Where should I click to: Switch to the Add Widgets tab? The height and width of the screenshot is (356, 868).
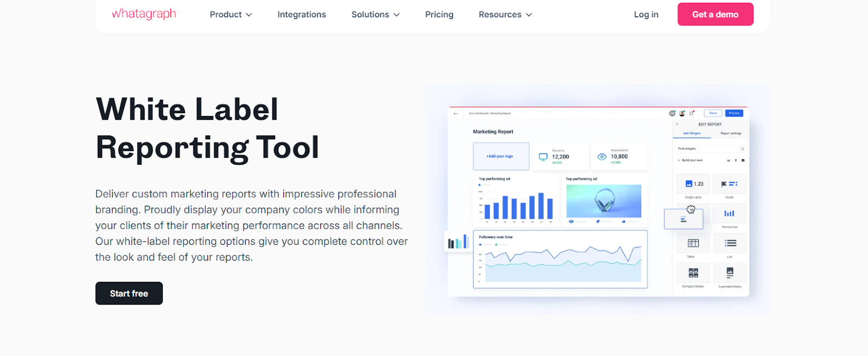point(692,133)
